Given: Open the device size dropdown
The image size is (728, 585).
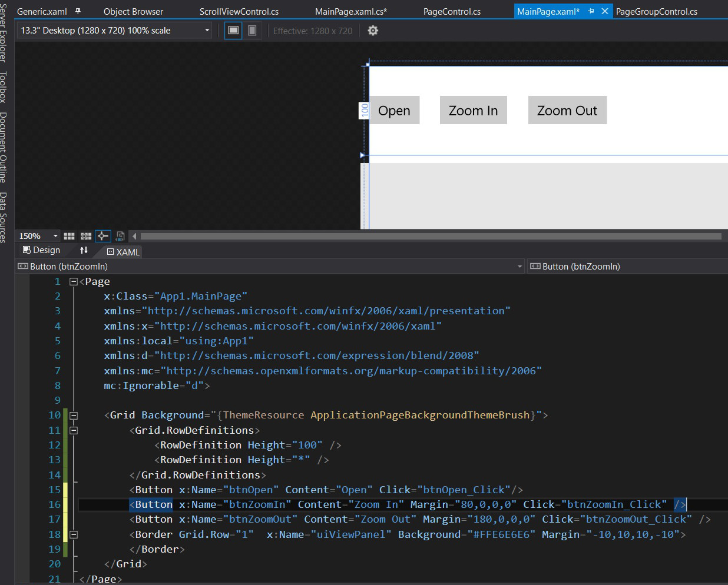Looking at the screenshot, I should tap(207, 31).
